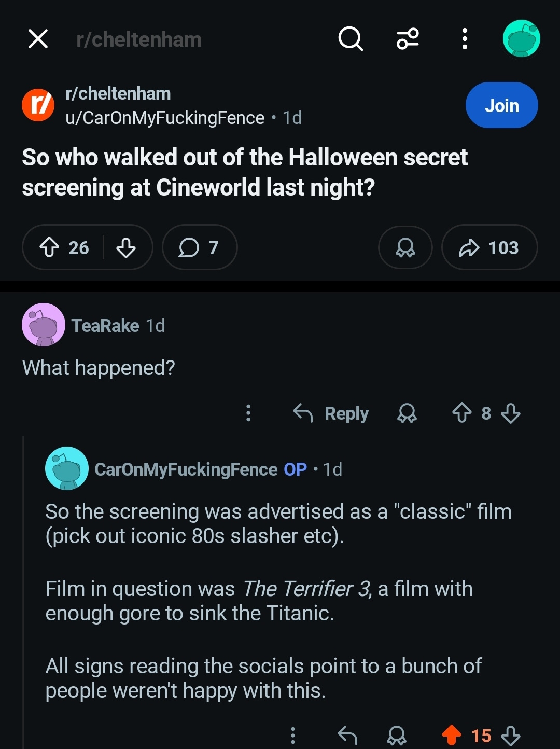Reply to TeaRake's comment
560x749 pixels.
click(331, 413)
